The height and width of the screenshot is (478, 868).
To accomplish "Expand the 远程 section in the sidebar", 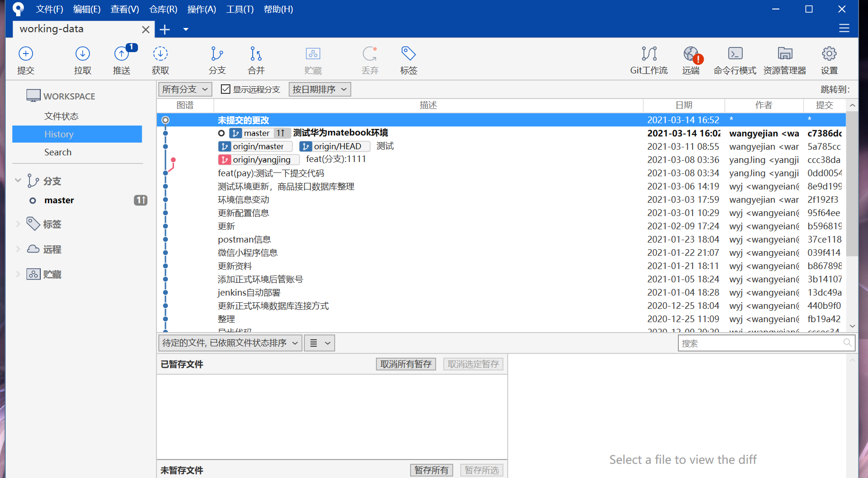I will [x=18, y=249].
